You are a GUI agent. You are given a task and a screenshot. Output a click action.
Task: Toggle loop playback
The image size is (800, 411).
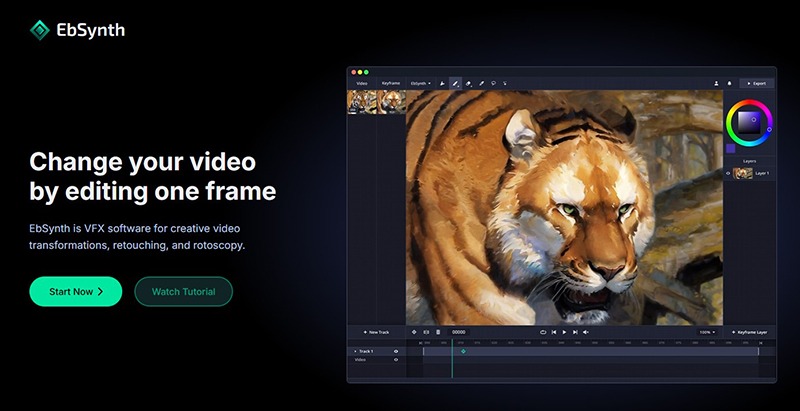point(543,332)
